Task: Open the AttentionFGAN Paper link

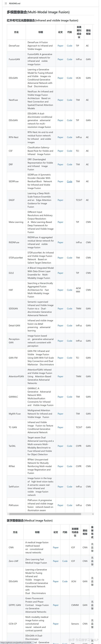Action: (x=60, y=377)
